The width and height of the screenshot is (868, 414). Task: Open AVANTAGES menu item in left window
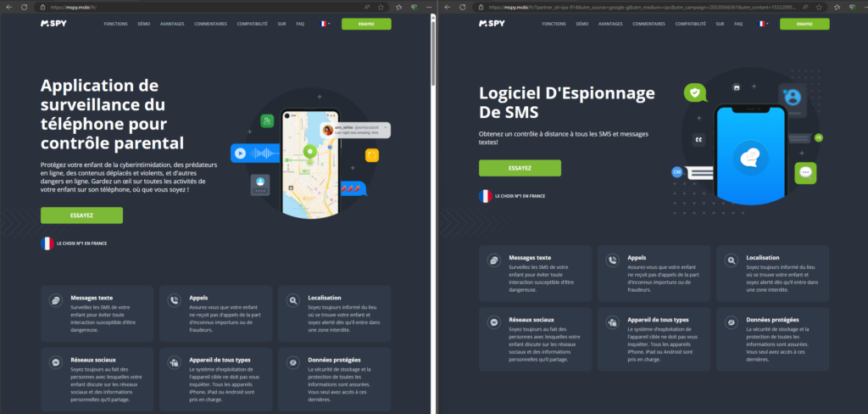[x=172, y=24]
